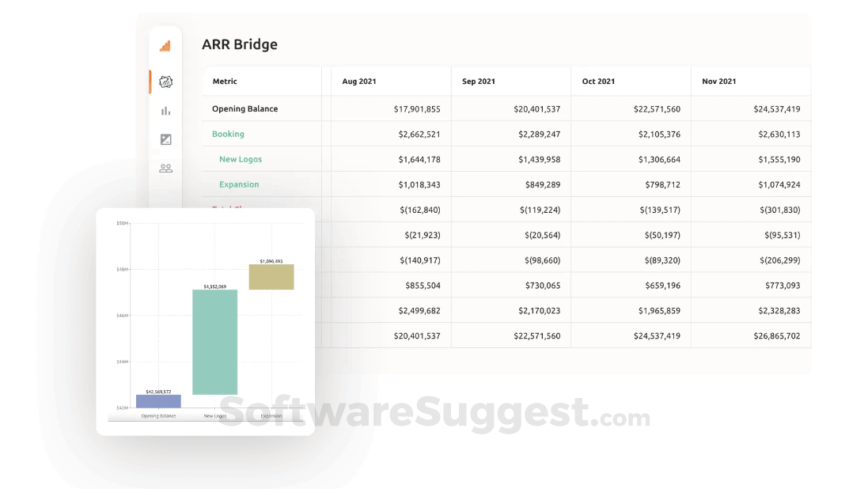Open the New Logos metric link
868x489 pixels.
point(239,159)
